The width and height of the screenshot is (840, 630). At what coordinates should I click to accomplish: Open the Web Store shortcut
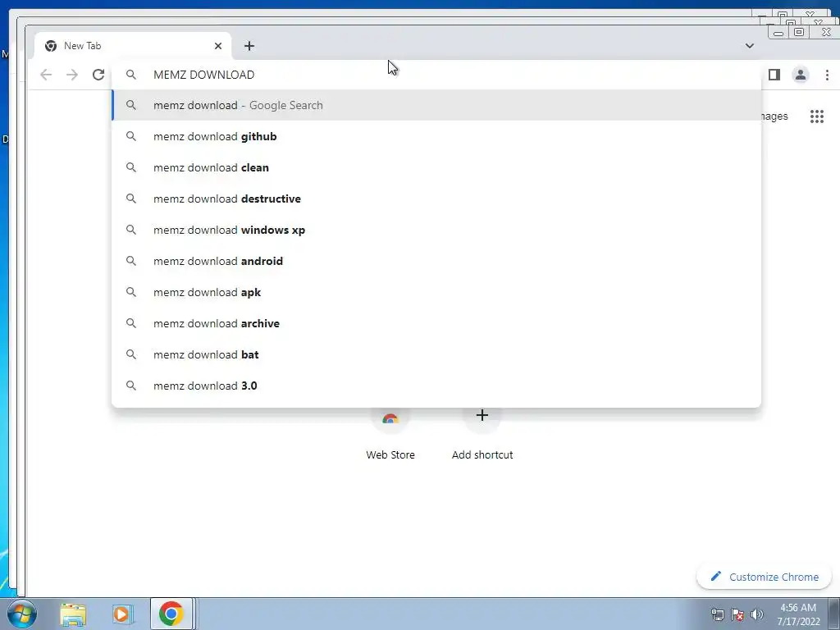(x=390, y=433)
